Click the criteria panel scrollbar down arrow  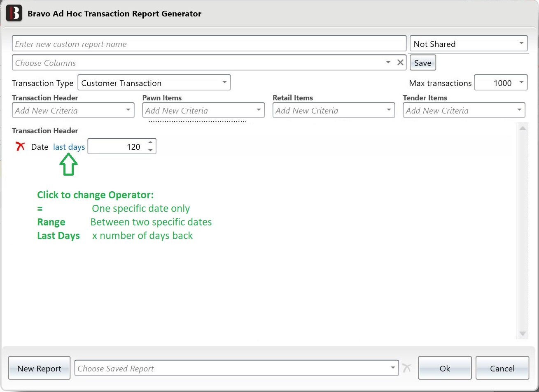click(523, 334)
